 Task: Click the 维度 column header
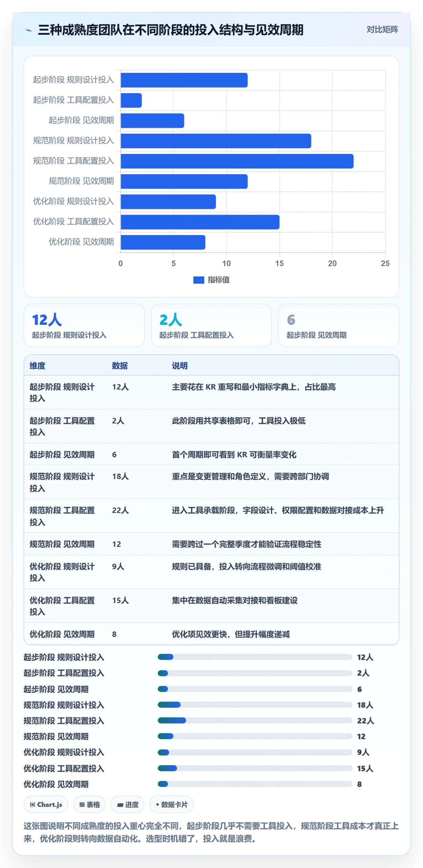[38, 366]
